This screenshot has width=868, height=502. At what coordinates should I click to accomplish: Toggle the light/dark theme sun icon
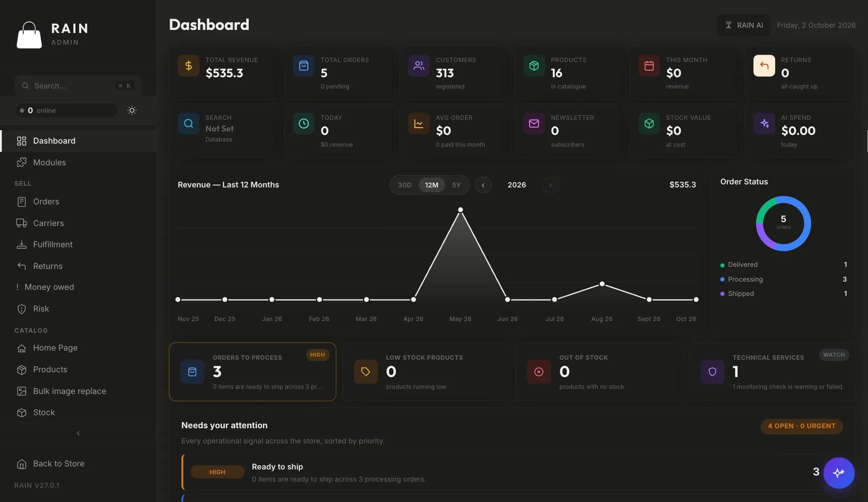pyautogui.click(x=132, y=110)
